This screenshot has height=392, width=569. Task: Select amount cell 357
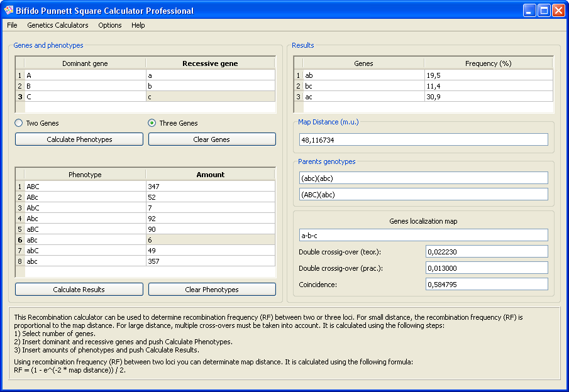coord(211,261)
